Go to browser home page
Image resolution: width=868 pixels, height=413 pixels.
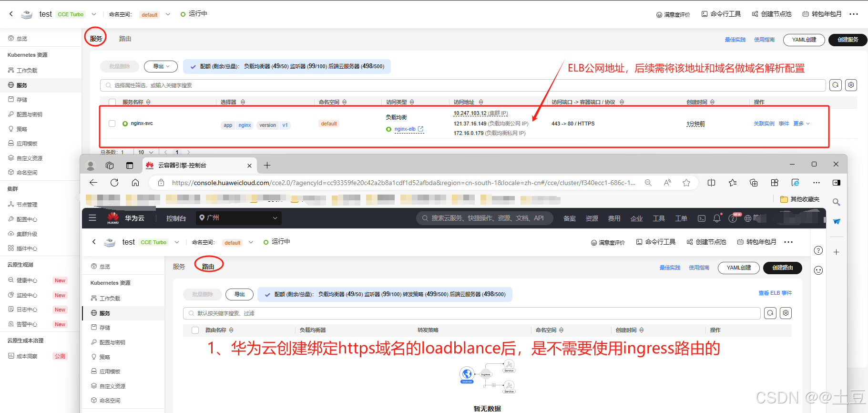pyautogui.click(x=135, y=183)
